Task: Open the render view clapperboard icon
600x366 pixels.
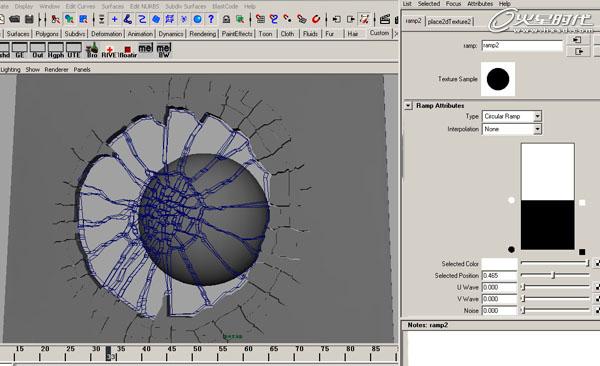Action: 385,19
